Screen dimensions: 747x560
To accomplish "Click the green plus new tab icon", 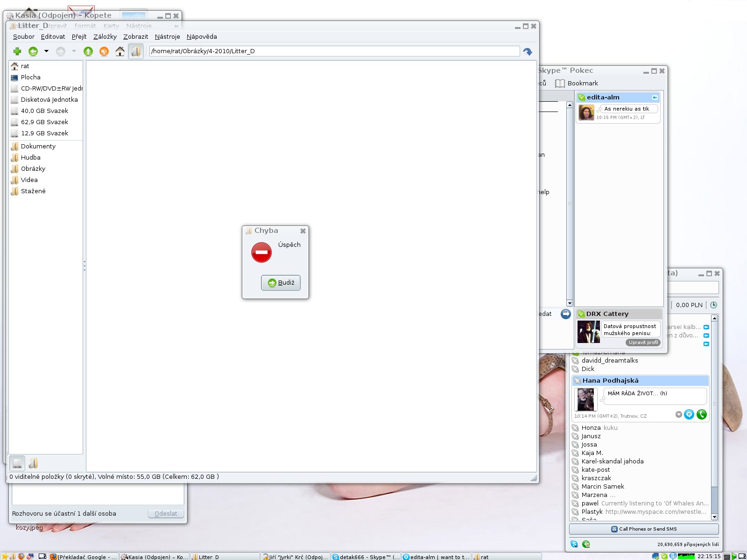I will (x=17, y=51).
